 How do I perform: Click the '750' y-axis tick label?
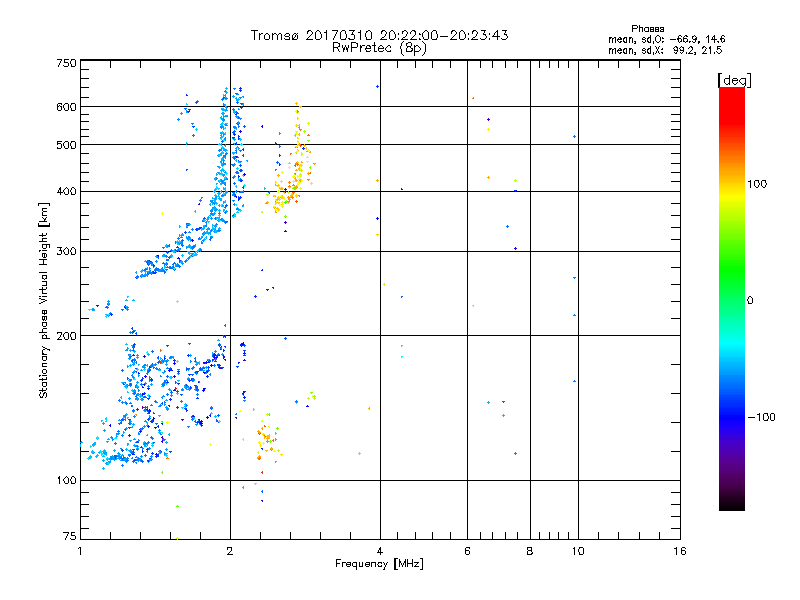(66, 63)
